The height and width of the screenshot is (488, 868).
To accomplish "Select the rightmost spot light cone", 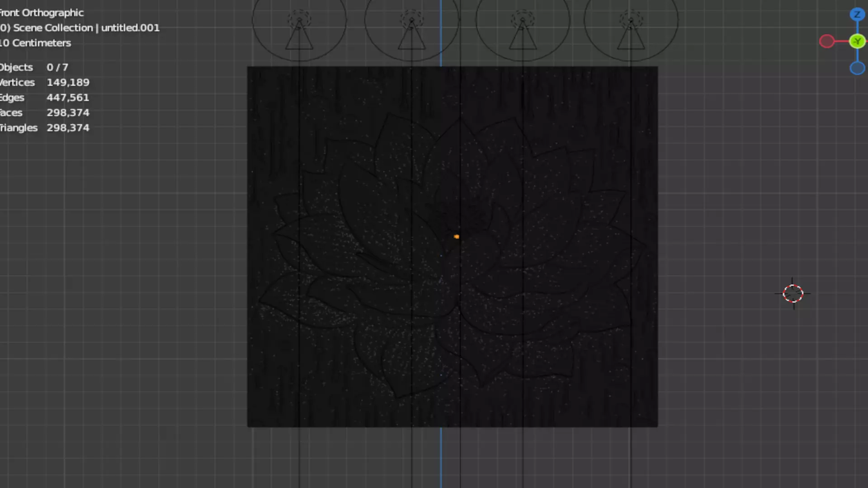I will click(x=631, y=37).
